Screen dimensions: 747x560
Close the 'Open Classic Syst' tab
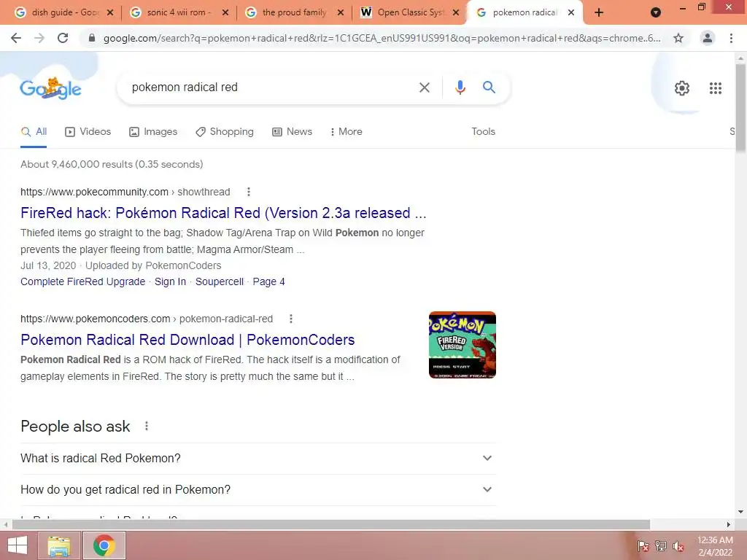(456, 12)
